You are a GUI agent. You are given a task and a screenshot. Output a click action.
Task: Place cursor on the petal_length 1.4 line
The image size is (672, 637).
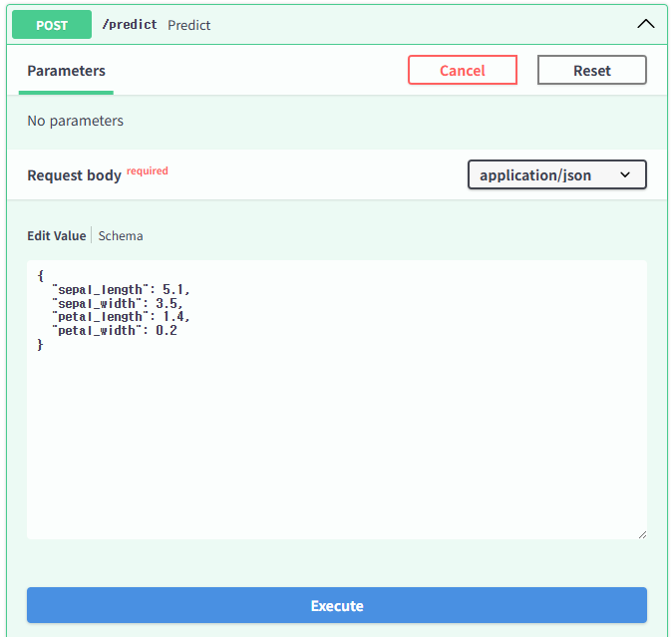120,317
